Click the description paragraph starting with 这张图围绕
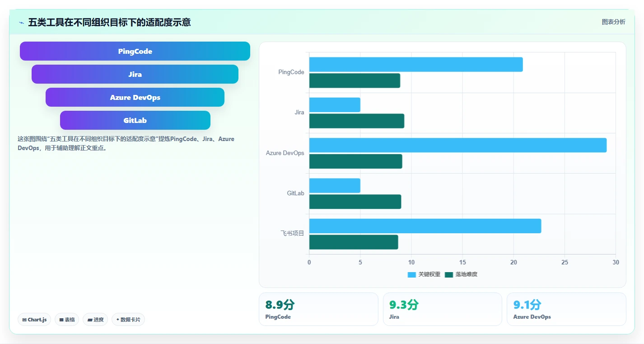The height and width of the screenshot is (344, 644). coord(126,143)
